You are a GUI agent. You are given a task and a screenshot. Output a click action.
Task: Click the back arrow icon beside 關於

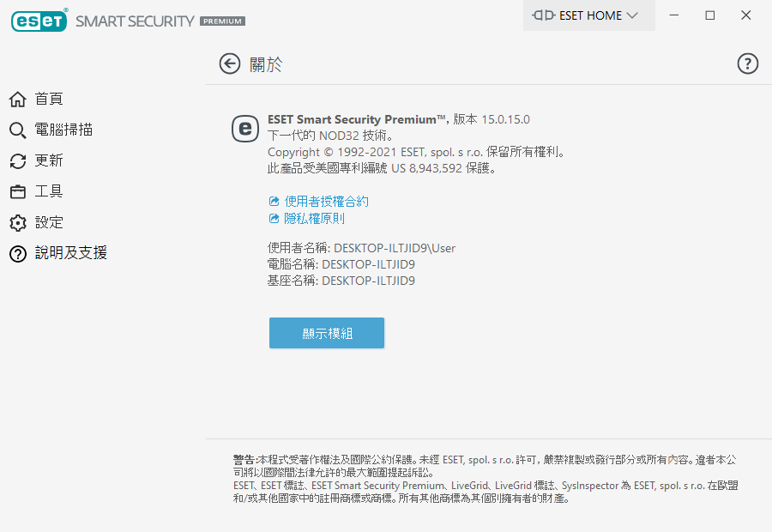[x=229, y=63]
